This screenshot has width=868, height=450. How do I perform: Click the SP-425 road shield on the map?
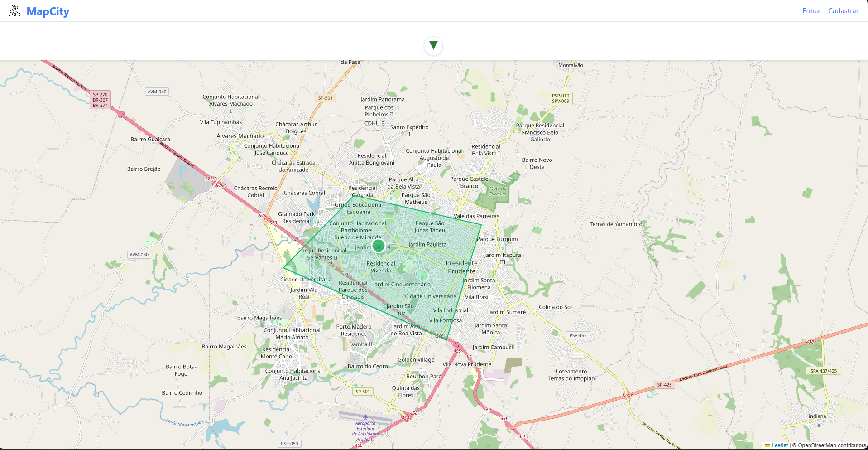[x=664, y=384]
